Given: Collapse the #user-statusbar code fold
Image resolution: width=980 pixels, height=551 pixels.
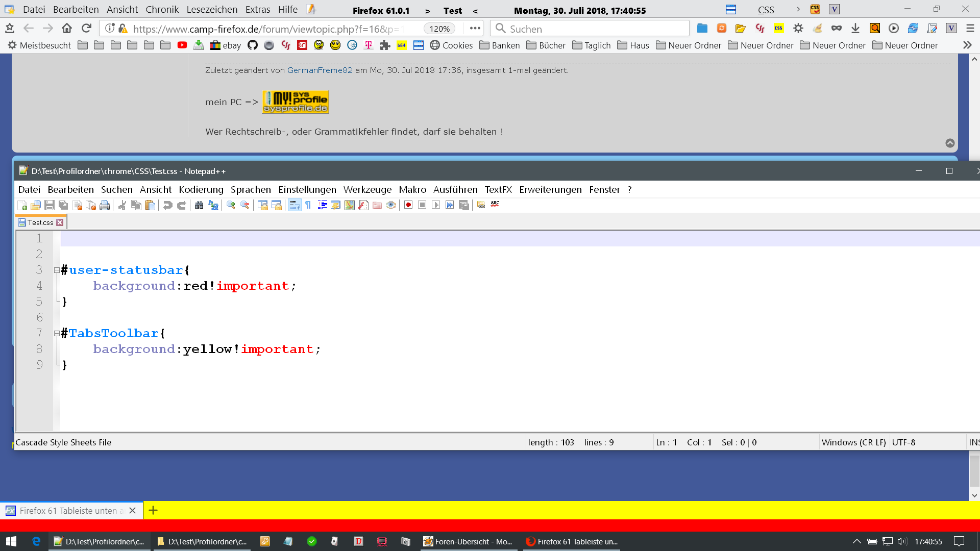Looking at the screenshot, I should point(57,270).
